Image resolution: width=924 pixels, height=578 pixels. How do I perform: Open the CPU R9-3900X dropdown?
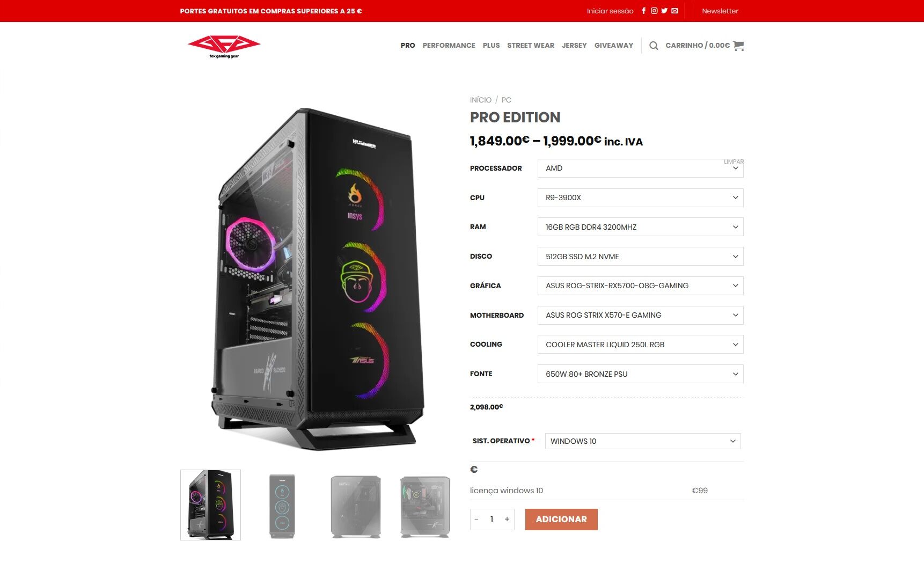point(640,198)
